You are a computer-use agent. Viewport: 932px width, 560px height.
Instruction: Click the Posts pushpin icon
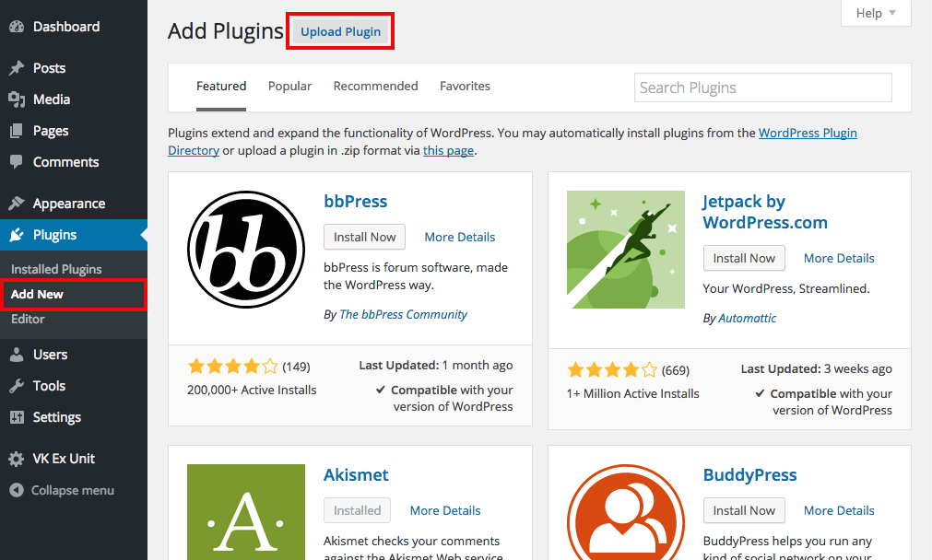tap(17, 68)
